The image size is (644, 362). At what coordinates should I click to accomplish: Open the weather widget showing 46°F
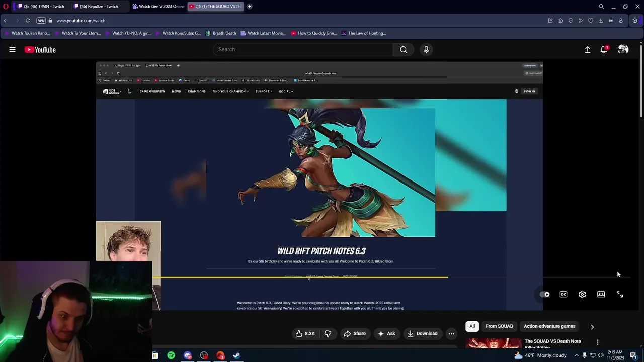click(x=540, y=355)
